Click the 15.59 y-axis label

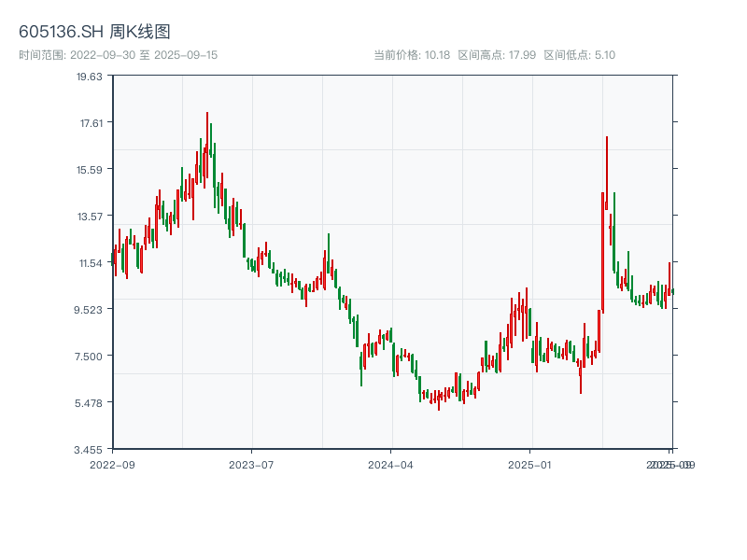click(x=90, y=170)
